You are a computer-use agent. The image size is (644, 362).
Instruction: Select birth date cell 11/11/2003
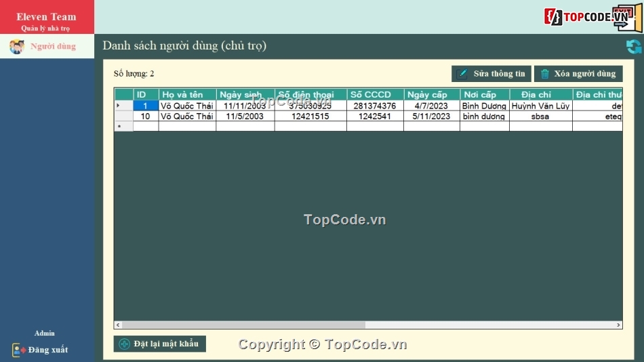tap(245, 106)
